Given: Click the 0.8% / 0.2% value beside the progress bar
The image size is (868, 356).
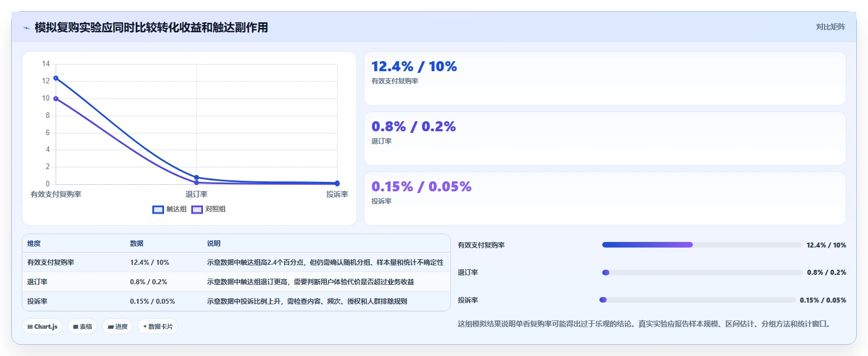Looking at the screenshot, I should 827,273.
